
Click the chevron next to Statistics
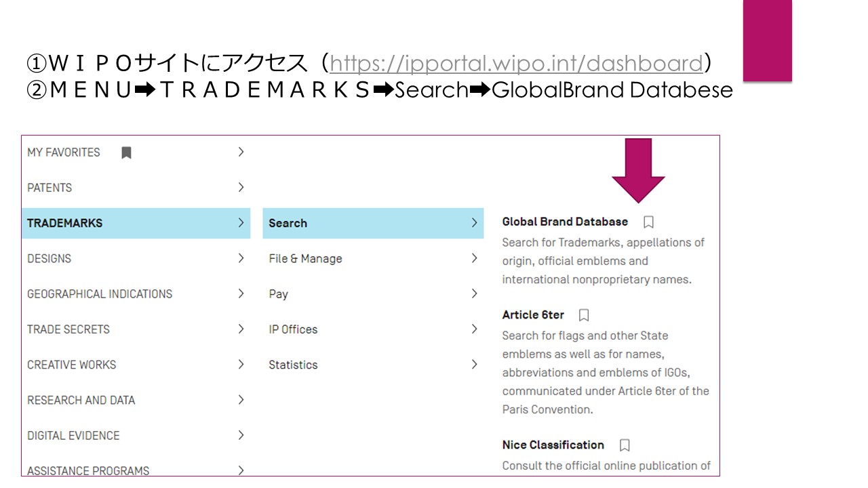[474, 364]
